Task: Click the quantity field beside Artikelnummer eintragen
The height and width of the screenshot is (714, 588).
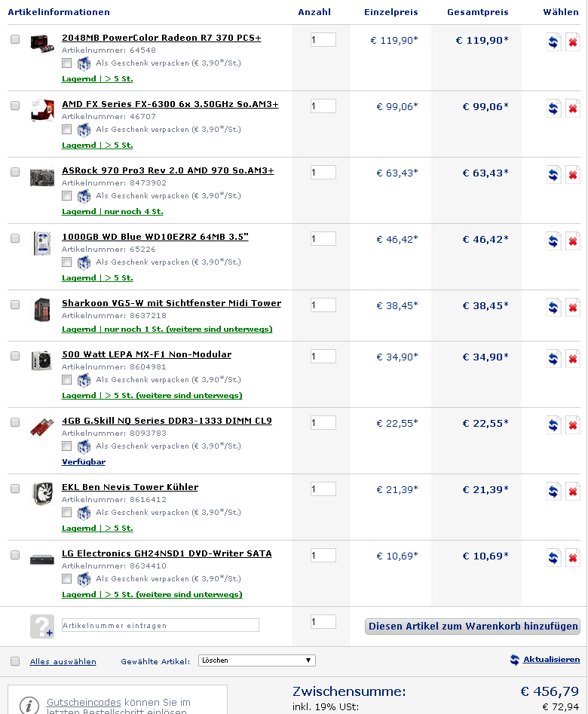Action: (x=323, y=621)
